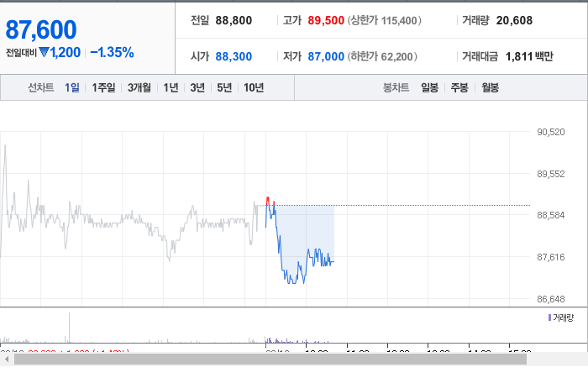Click the 하한가 62,200 text
This screenshot has width=588, height=378.
pos(382,56)
